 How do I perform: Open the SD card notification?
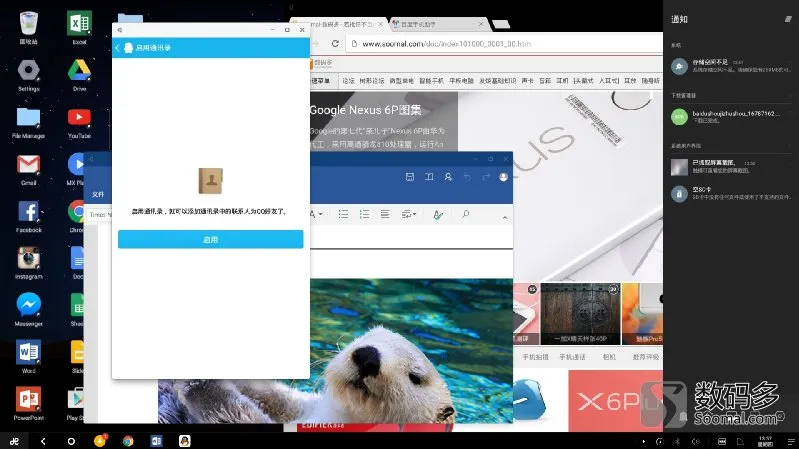(731, 193)
